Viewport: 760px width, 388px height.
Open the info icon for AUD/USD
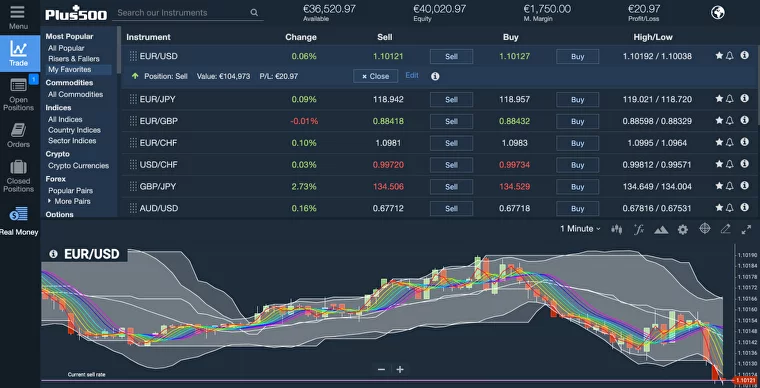pos(745,207)
